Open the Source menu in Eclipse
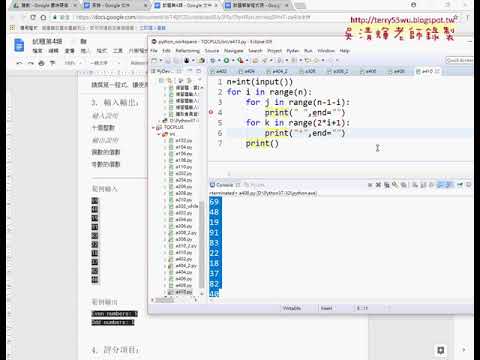This screenshot has height=360, width=480. (x=212, y=51)
